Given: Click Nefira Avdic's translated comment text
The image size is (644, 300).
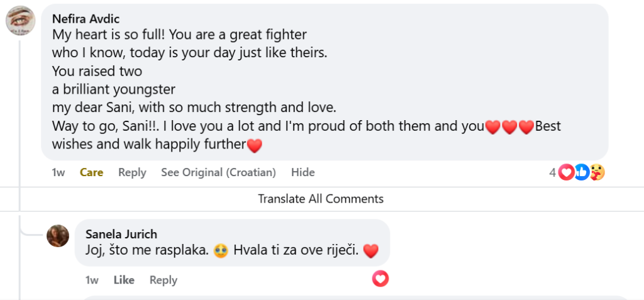Looking at the screenshot, I should (x=252, y=89).
